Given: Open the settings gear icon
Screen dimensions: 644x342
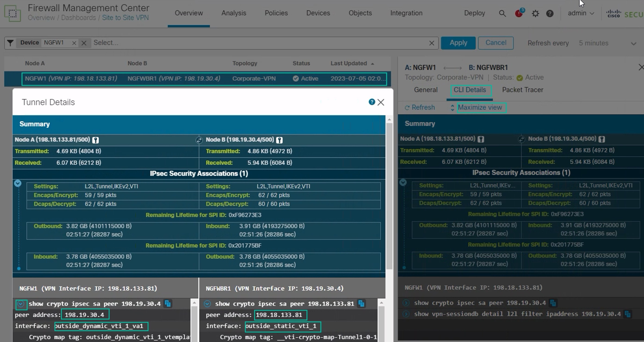Looking at the screenshot, I should click(535, 13).
